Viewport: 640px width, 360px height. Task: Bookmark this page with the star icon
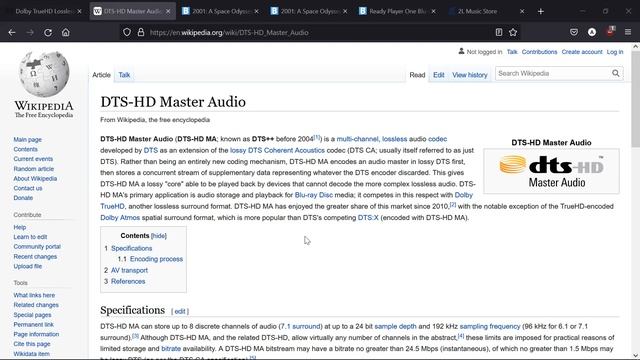tap(513, 32)
